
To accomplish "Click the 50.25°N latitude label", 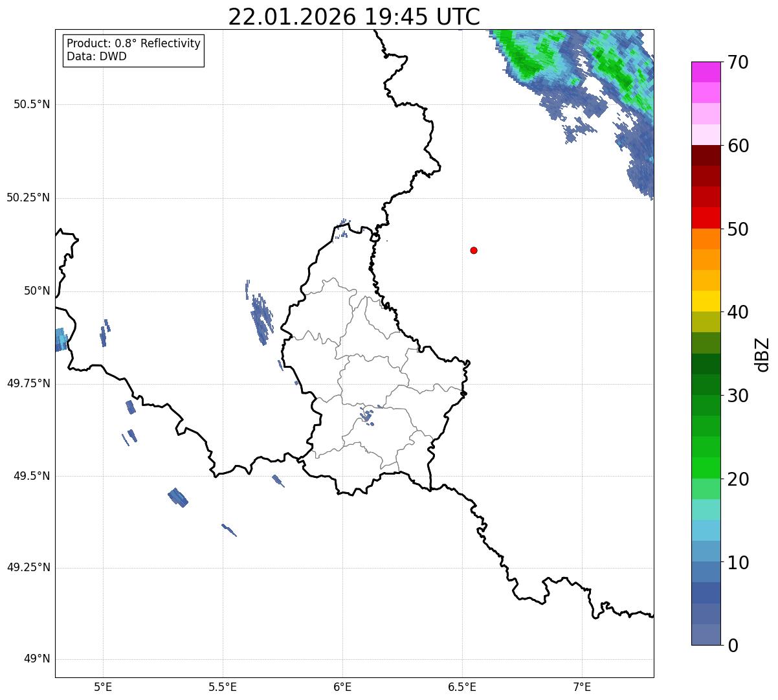I will pos(28,198).
